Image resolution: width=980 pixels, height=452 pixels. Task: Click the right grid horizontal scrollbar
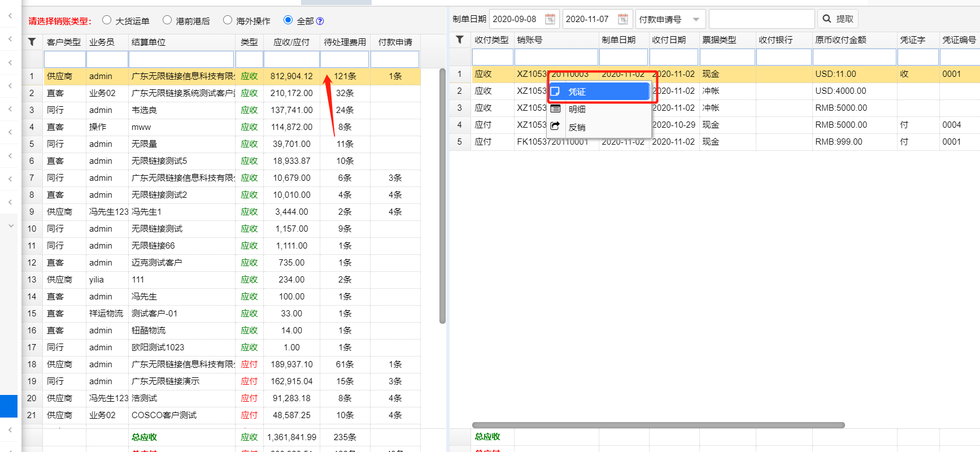pyautogui.click(x=658, y=425)
